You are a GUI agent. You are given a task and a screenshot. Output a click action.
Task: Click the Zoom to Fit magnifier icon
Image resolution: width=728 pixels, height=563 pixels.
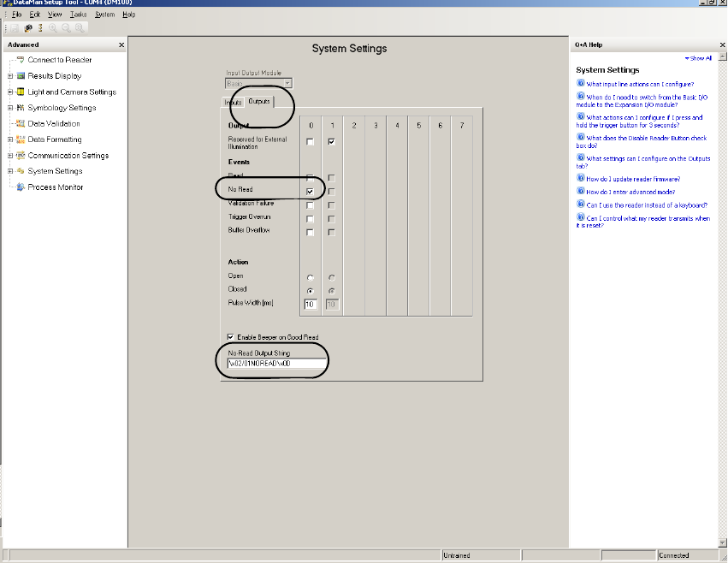click(x=80, y=28)
